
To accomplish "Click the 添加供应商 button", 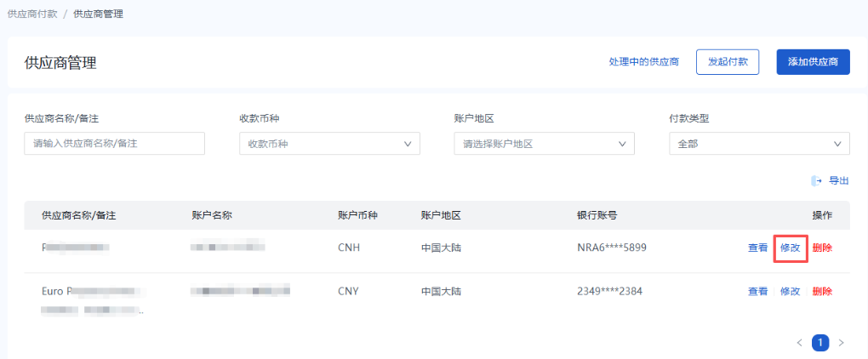I will [x=814, y=62].
